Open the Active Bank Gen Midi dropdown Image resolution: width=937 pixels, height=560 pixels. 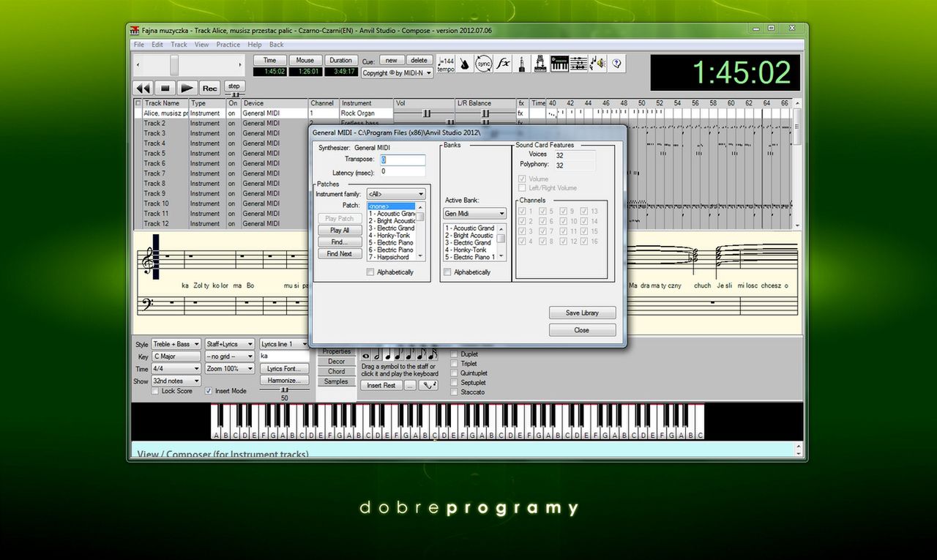pos(475,213)
